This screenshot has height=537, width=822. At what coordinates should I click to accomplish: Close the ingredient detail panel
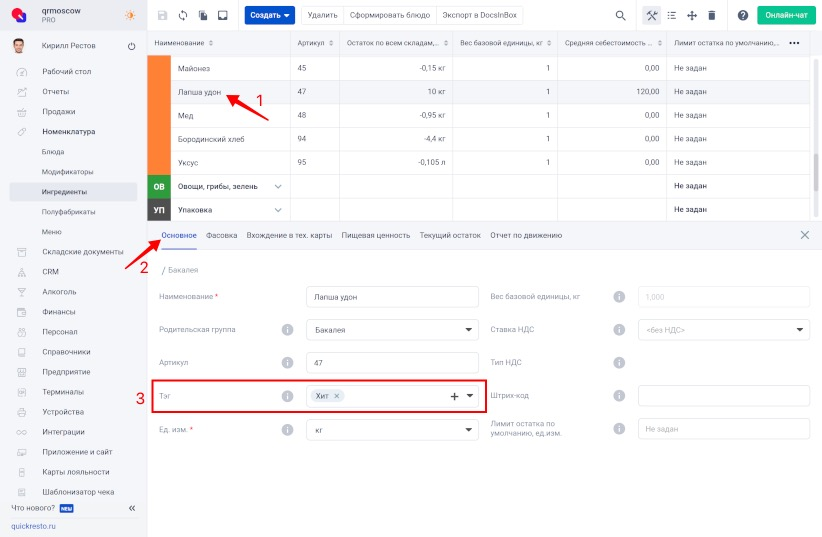805,235
